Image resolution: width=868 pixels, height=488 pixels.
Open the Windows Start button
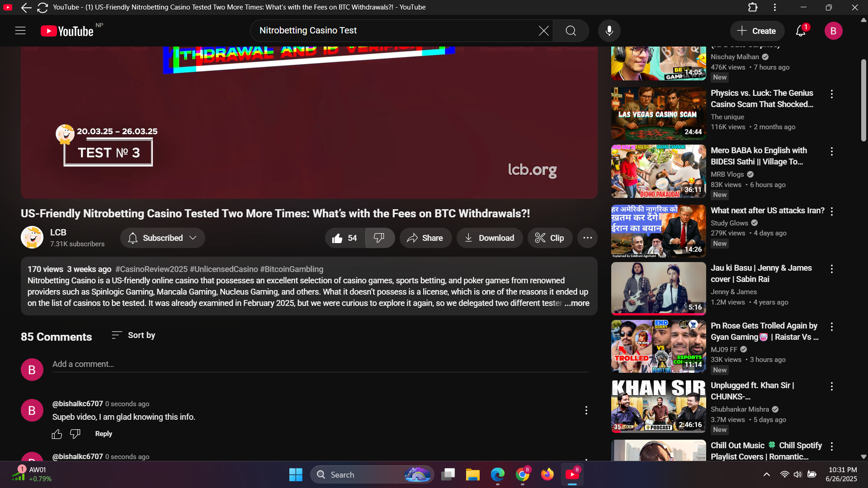[296, 474]
